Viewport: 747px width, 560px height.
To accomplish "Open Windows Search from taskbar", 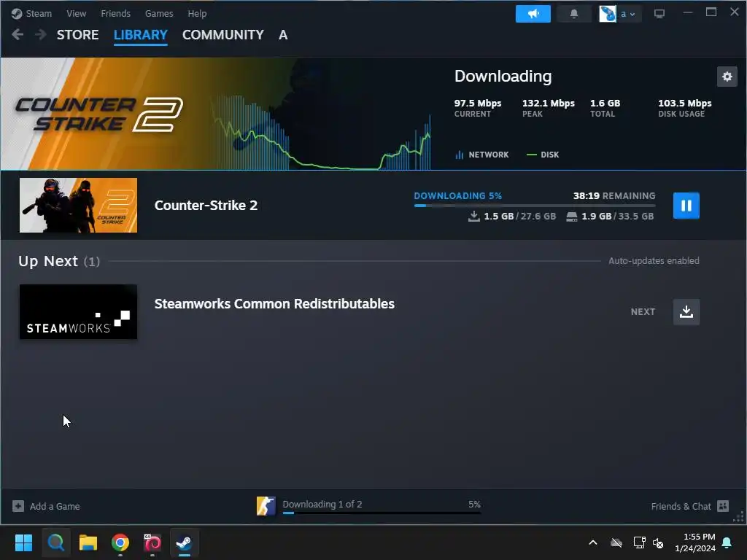I will [55, 542].
